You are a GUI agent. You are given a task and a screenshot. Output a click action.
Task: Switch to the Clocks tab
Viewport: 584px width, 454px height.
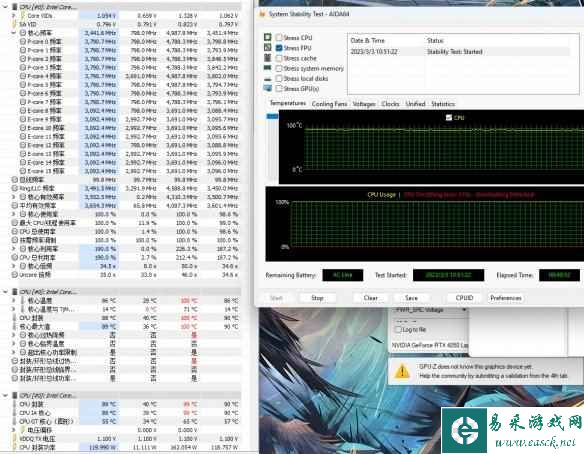pos(390,104)
